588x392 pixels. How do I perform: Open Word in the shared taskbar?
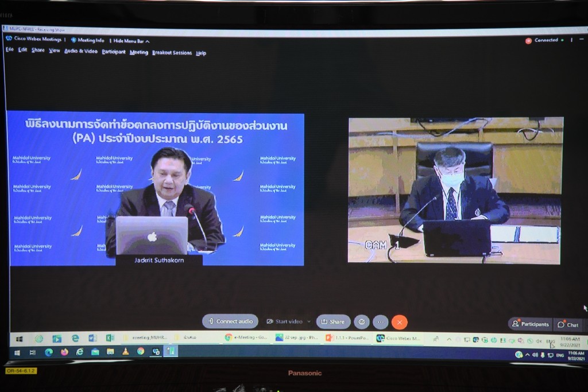pyautogui.click(x=92, y=338)
